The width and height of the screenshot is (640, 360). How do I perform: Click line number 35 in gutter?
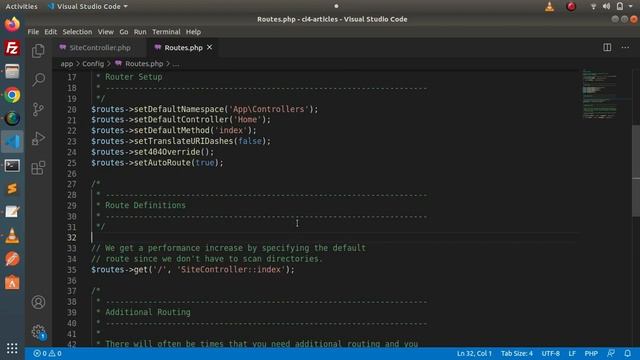pyautogui.click(x=72, y=270)
